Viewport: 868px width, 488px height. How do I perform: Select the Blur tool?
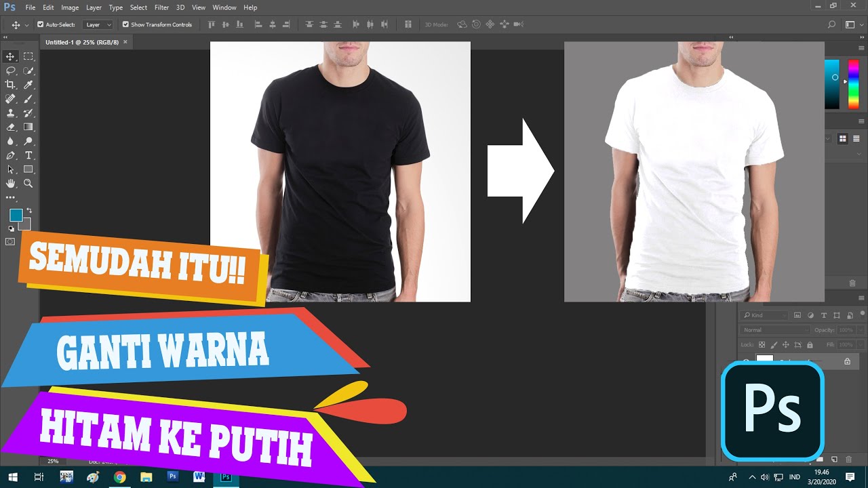[10, 141]
